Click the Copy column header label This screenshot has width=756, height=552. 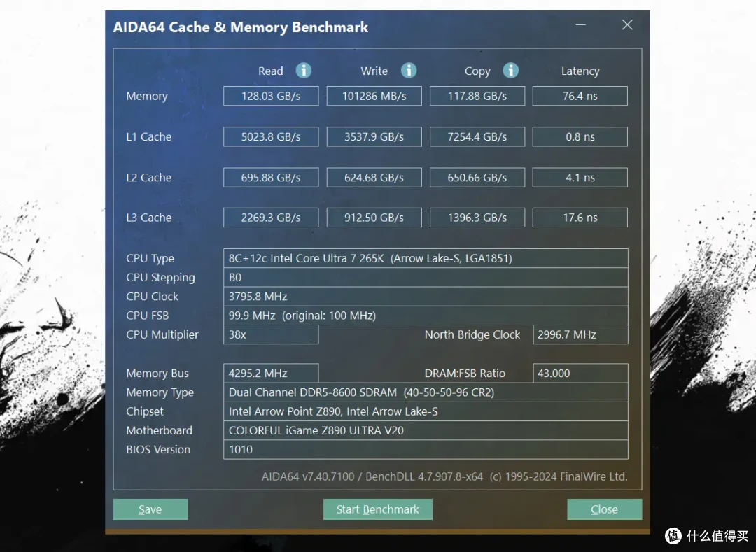477,71
